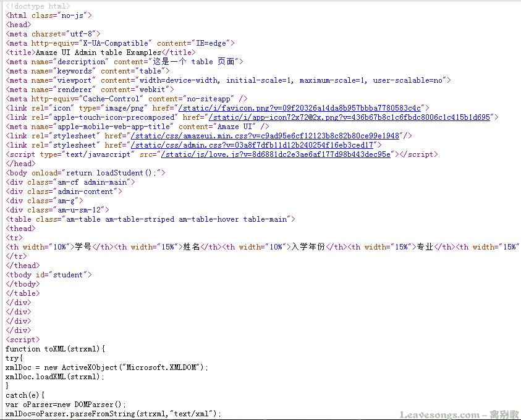Click the meta keywords table line
The width and height of the screenshot is (521, 420).
[x=87, y=71]
